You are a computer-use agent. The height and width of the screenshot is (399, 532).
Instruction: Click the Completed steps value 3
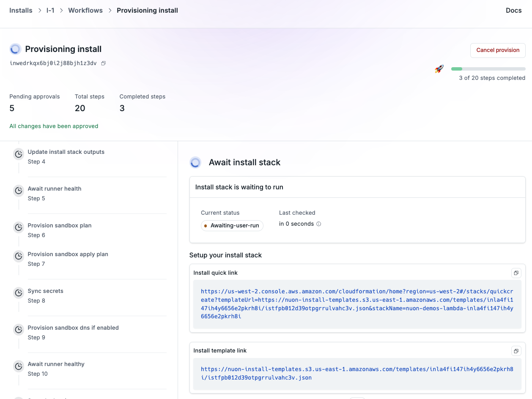click(x=122, y=109)
